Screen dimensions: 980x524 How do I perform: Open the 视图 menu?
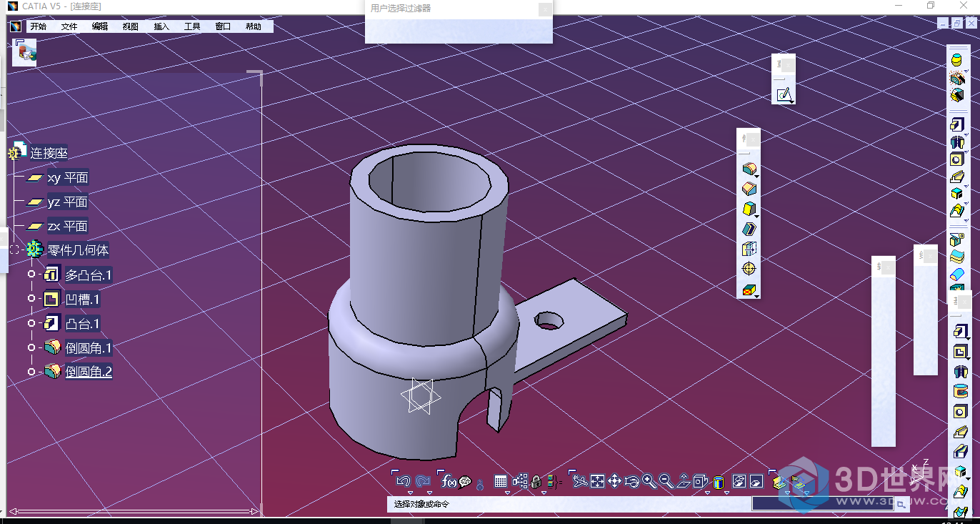(131, 26)
